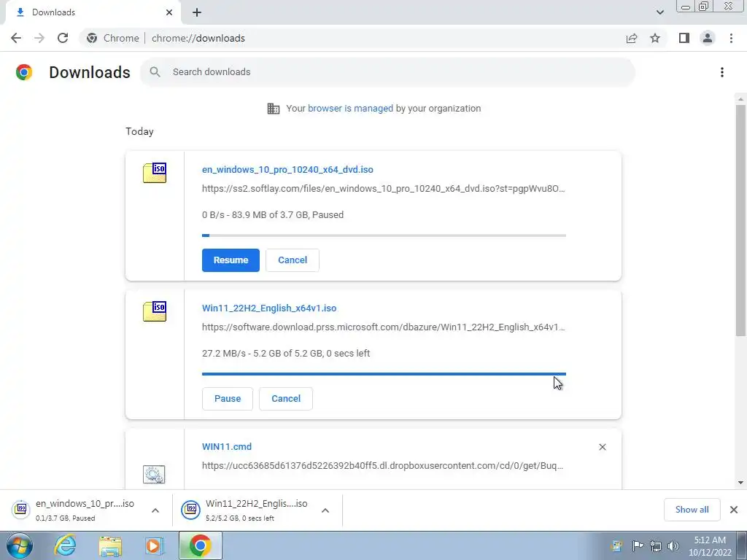Reload the Downloads page
Image resolution: width=747 pixels, height=560 pixels.
(63, 38)
